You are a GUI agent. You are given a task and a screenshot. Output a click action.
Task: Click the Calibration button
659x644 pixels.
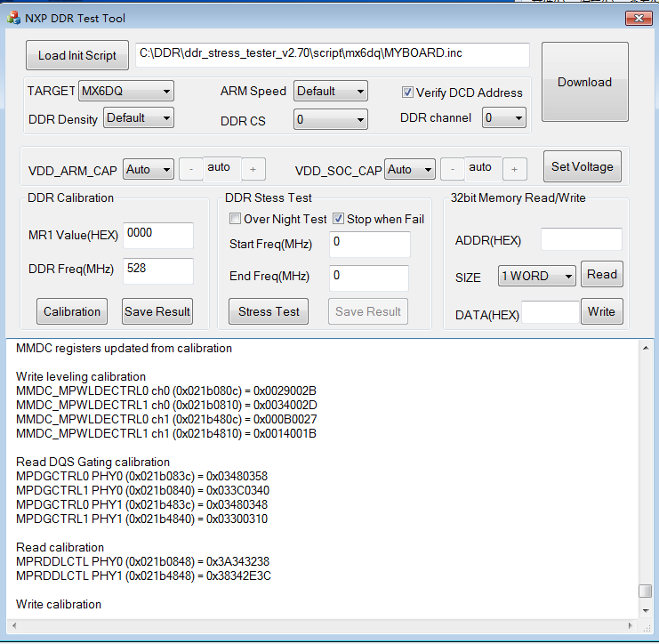tap(72, 311)
